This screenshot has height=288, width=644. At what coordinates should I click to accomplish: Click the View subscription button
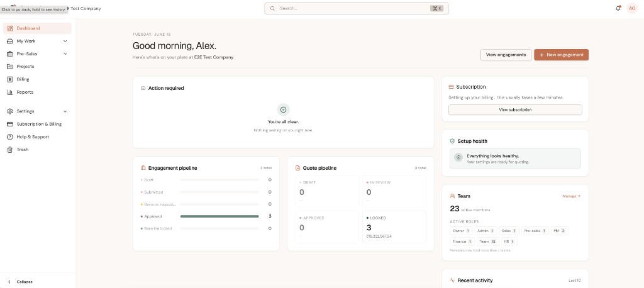click(x=515, y=109)
